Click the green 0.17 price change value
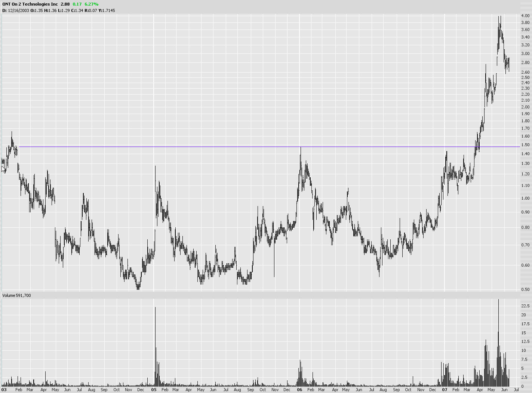This screenshot has width=532, height=393. click(x=77, y=4)
